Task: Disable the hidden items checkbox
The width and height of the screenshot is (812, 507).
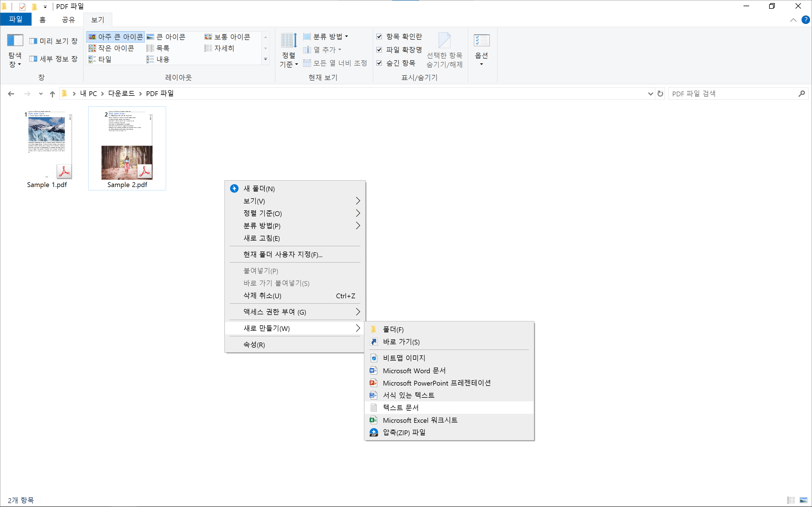Action: coord(379,63)
